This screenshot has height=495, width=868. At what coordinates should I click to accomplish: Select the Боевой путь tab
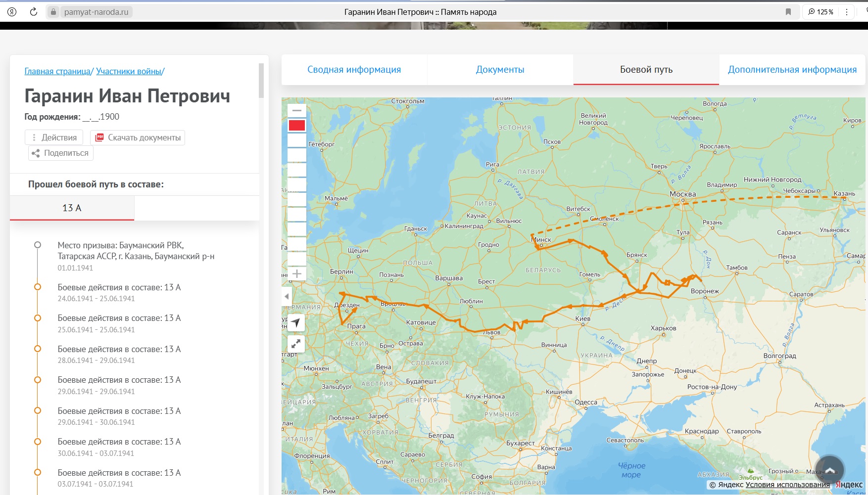pos(646,70)
